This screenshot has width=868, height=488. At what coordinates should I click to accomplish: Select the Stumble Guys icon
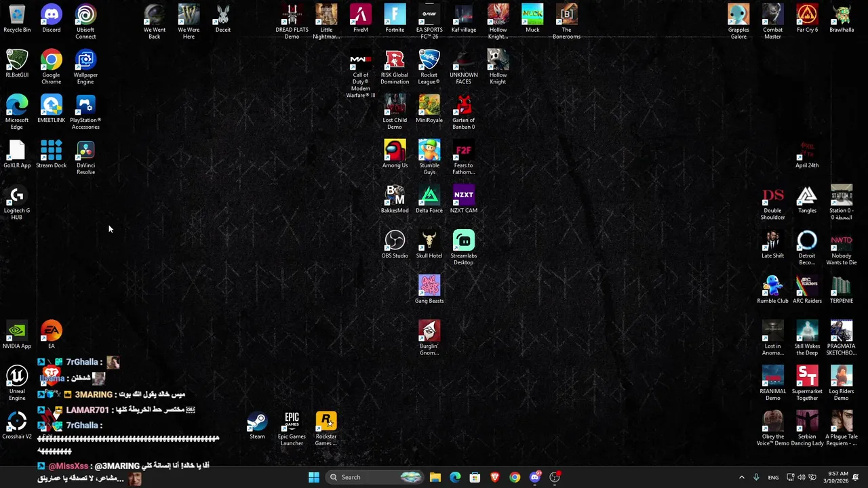point(429,157)
